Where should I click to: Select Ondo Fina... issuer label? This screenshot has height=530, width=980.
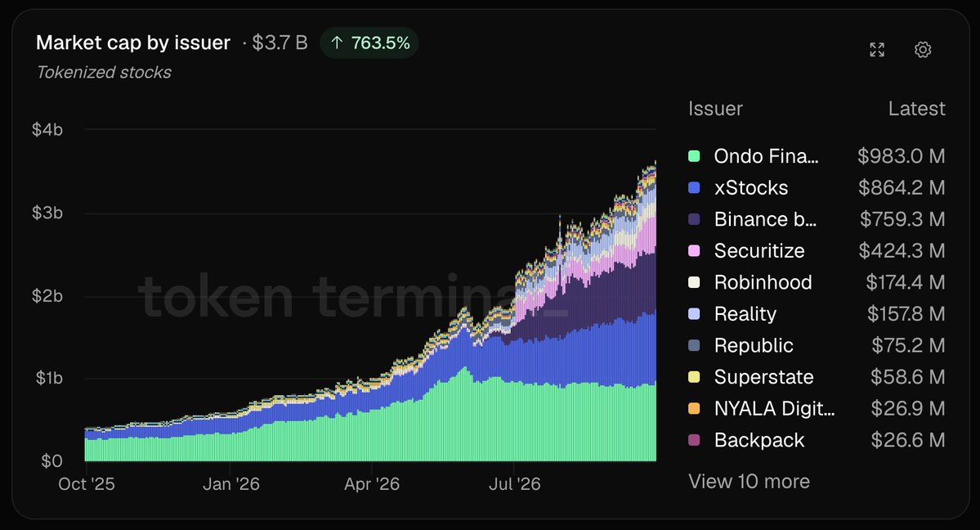tap(766, 155)
